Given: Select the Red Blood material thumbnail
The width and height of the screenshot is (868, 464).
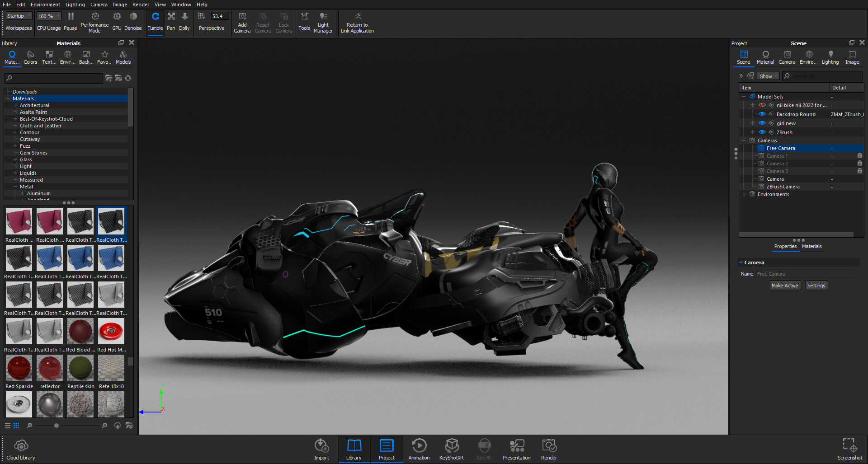Looking at the screenshot, I should pyautogui.click(x=80, y=332).
